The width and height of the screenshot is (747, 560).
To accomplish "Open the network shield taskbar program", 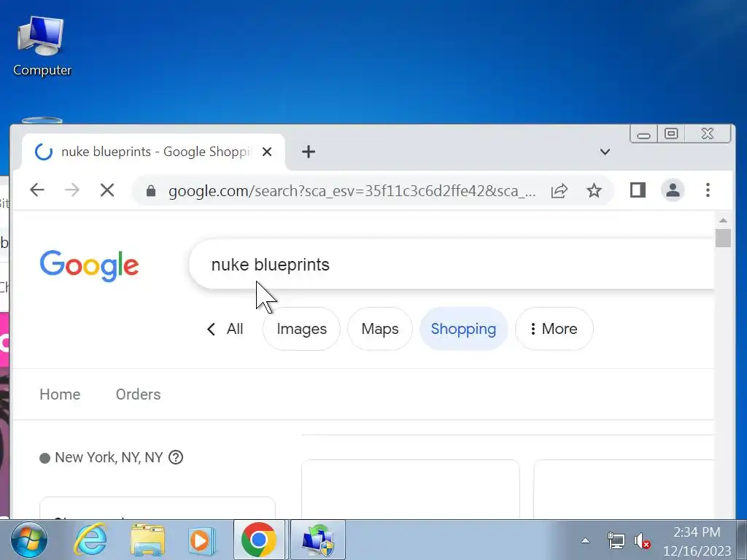I will click(x=318, y=540).
